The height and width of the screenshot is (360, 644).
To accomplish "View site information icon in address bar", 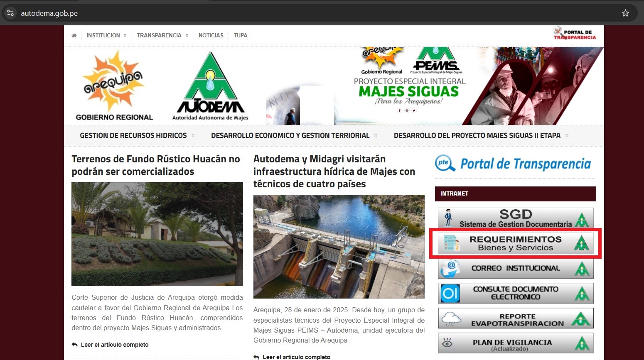I will click(10, 13).
